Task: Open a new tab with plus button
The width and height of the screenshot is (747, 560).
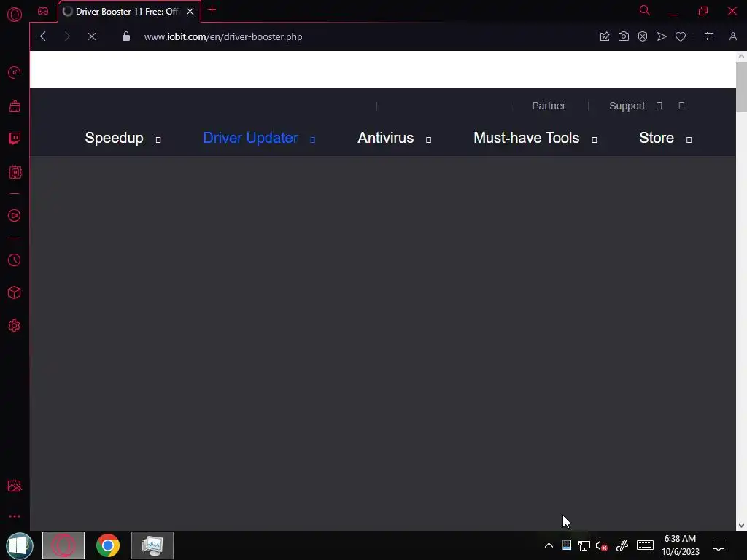Action: pyautogui.click(x=212, y=10)
